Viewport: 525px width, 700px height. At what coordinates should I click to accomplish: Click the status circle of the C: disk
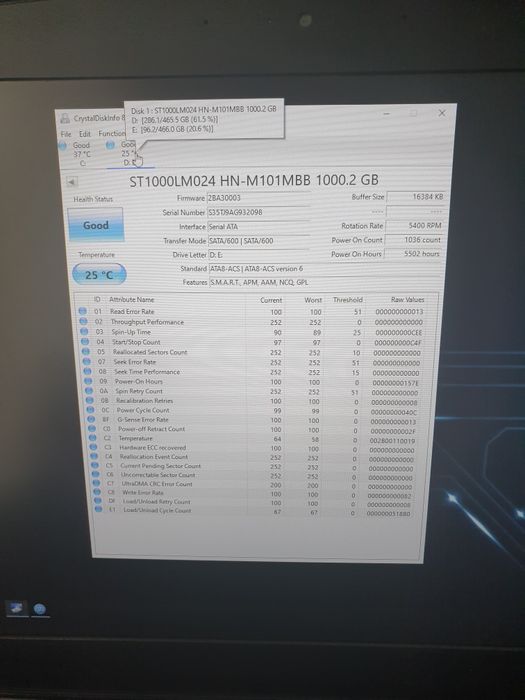coord(63,145)
